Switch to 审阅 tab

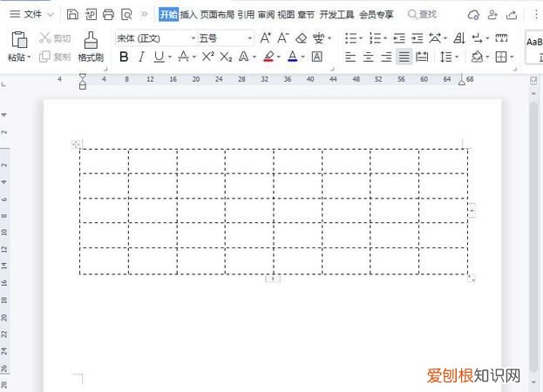[266, 15]
